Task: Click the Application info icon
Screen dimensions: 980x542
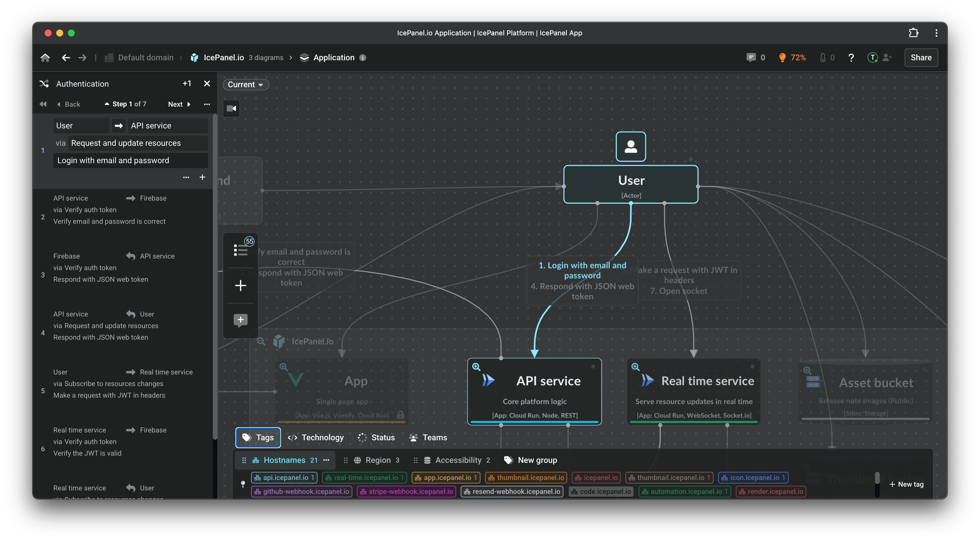Action: coord(362,58)
